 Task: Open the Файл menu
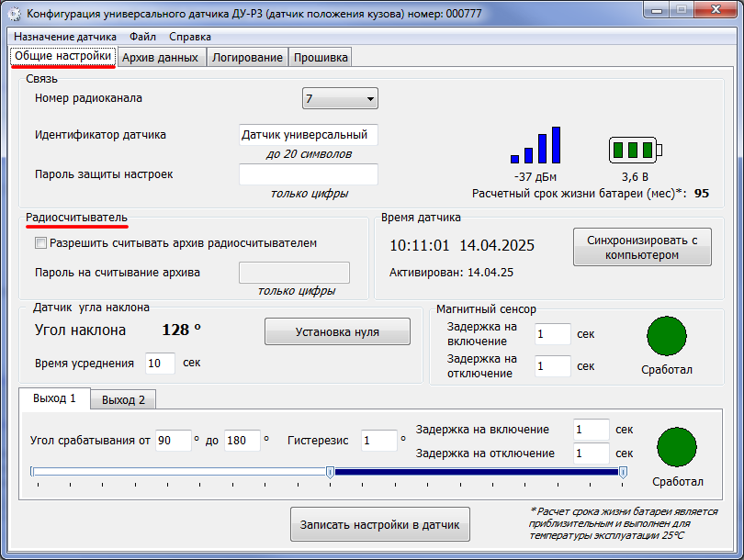pyautogui.click(x=142, y=37)
